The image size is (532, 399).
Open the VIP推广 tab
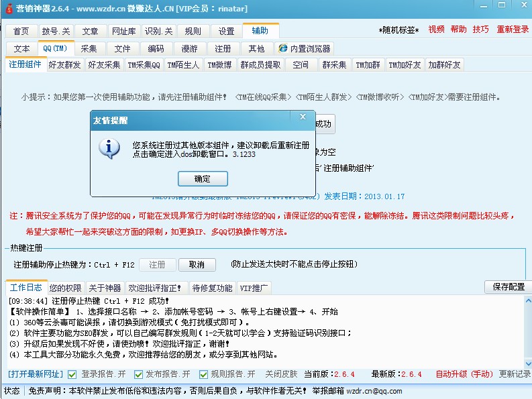pyautogui.click(x=254, y=288)
